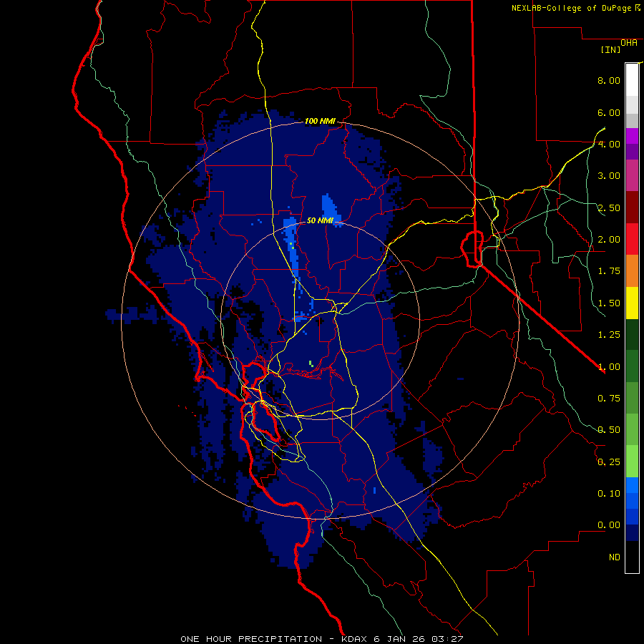Screen dimensions: 644x644
Task: Pick the black ND swatch in legend
Action: (x=632, y=557)
